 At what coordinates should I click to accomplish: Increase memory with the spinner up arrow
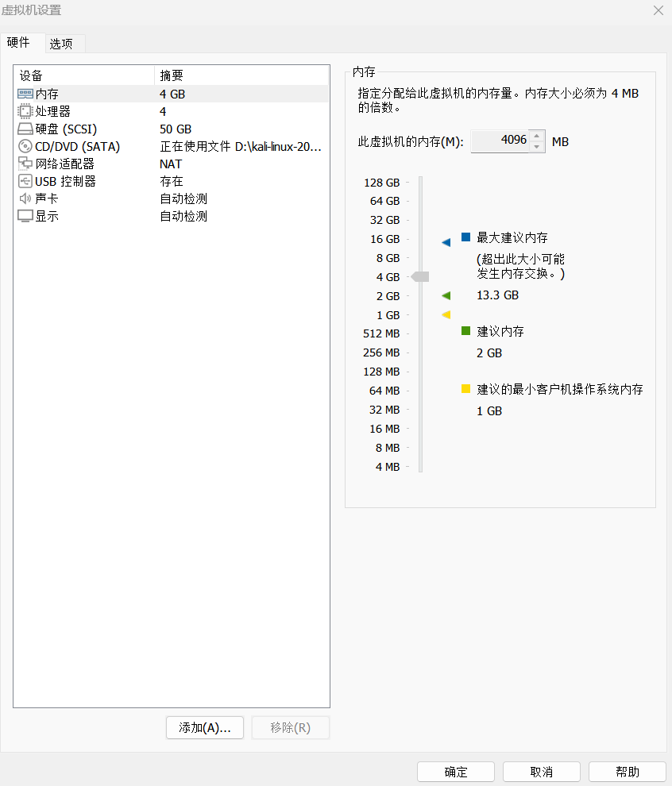pyautogui.click(x=537, y=136)
